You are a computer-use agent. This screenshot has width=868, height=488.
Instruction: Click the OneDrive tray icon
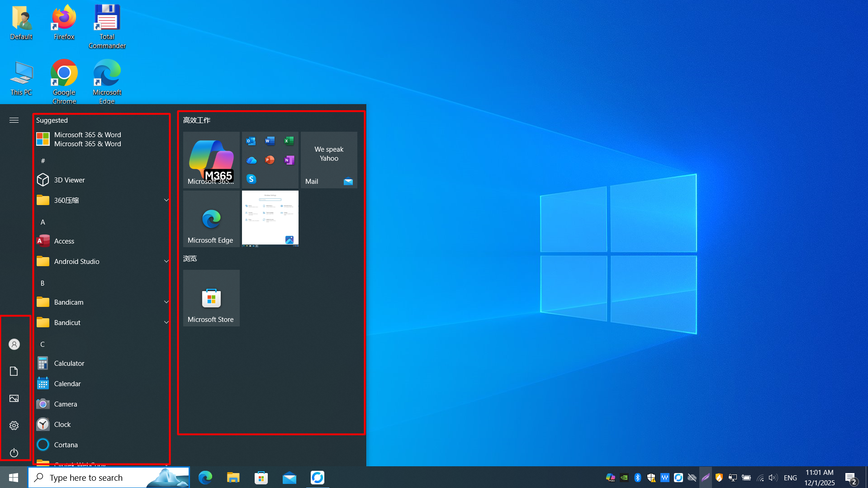click(x=692, y=478)
